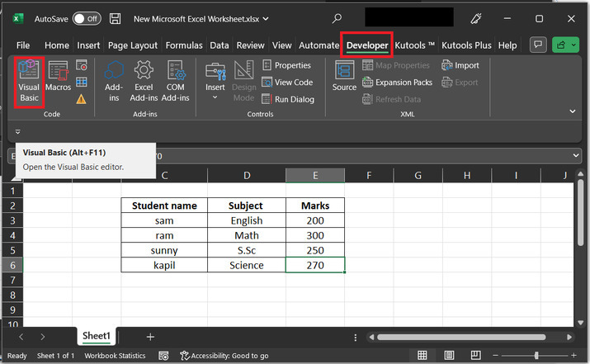
Task: Open Excel Add-ins manager
Action: (x=144, y=81)
